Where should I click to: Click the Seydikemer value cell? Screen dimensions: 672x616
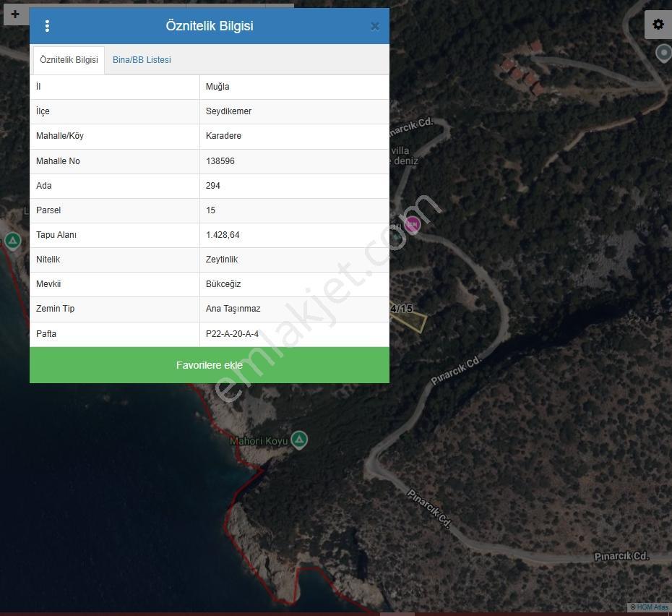[294, 111]
